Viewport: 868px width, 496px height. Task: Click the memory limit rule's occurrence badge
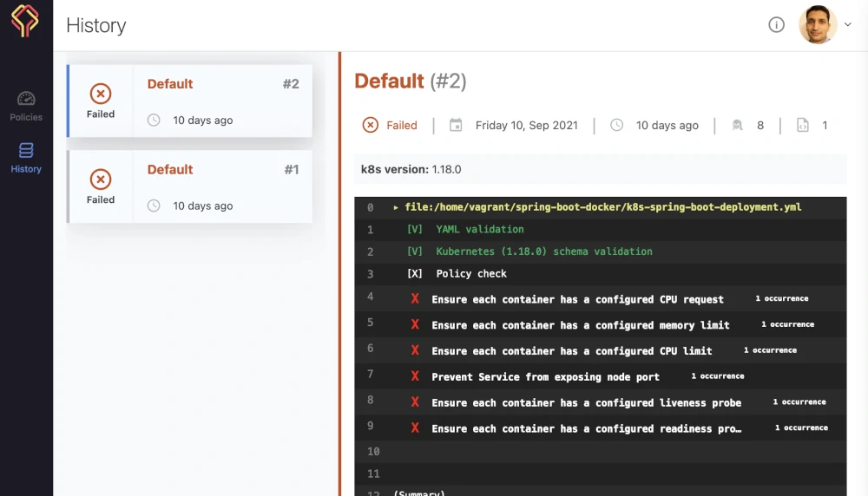[x=787, y=324]
